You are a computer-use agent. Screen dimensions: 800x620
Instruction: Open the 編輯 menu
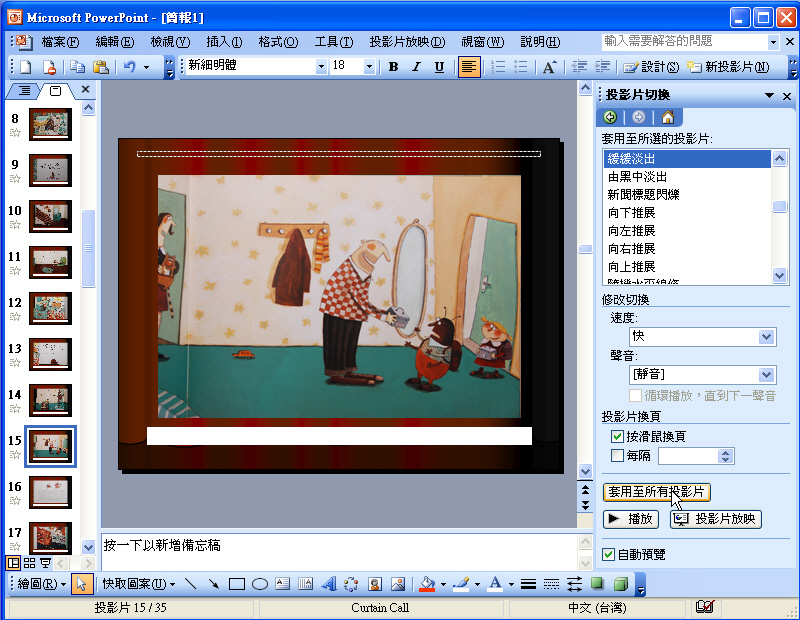coord(115,42)
